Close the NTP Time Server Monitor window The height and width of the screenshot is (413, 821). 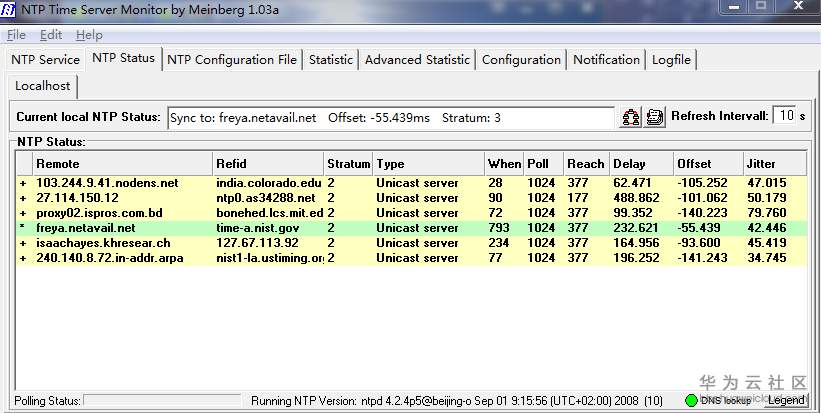click(798, 6)
